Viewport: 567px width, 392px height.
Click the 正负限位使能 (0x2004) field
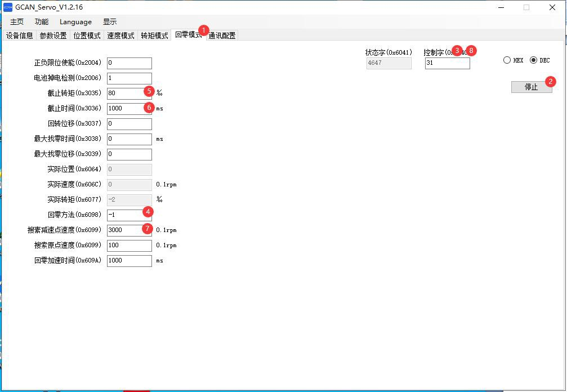129,63
